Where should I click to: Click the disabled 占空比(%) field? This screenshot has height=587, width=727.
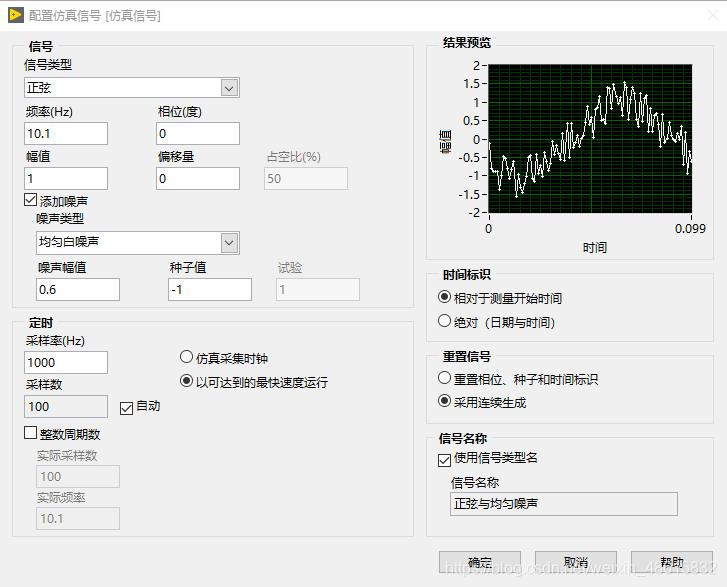pyautogui.click(x=306, y=179)
